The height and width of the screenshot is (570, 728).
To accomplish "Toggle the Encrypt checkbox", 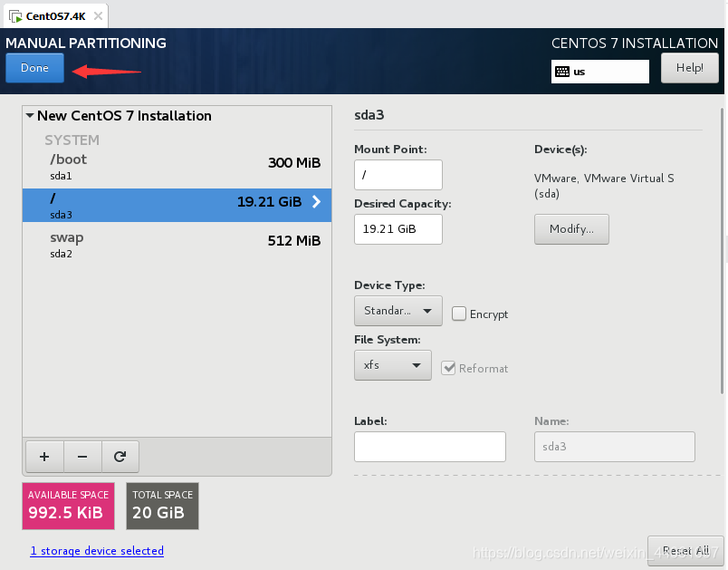I will click(459, 314).
